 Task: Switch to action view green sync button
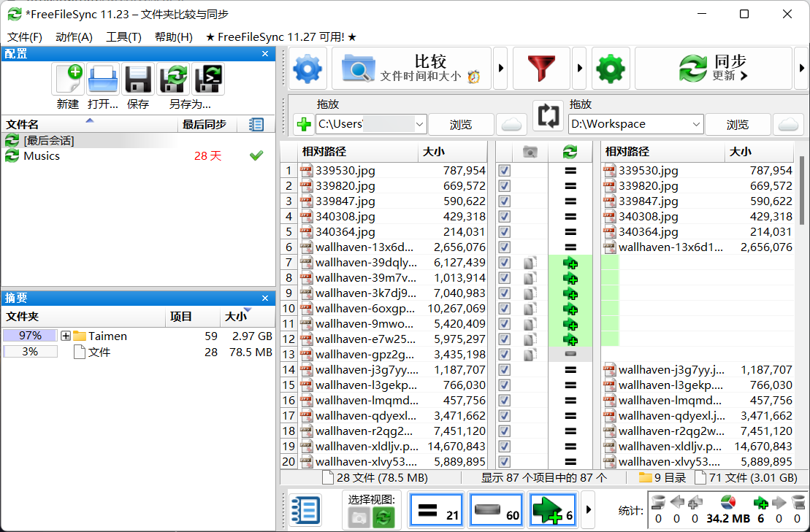[x=383, y=517]
